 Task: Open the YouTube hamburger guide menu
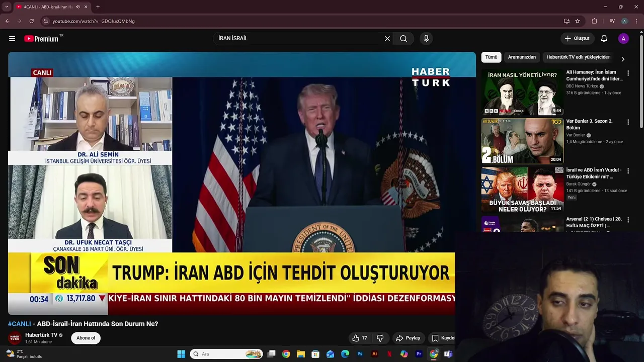[12, 39]
